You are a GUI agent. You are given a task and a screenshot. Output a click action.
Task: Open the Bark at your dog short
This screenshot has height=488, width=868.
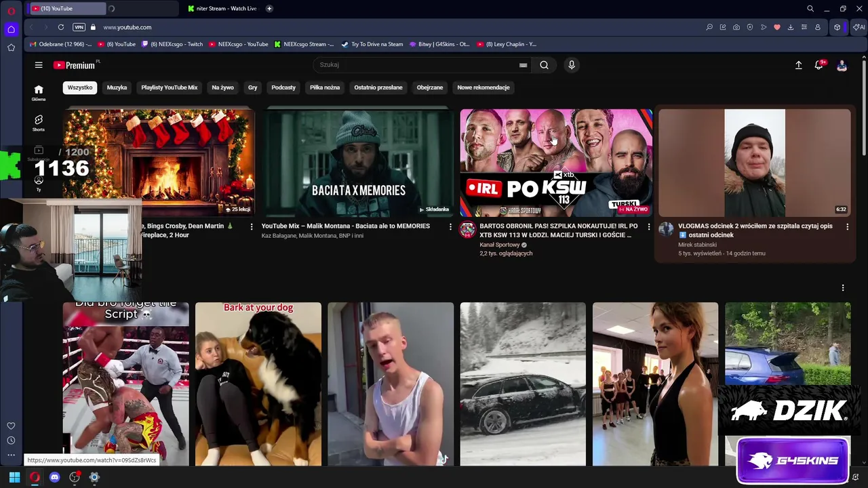258,384
